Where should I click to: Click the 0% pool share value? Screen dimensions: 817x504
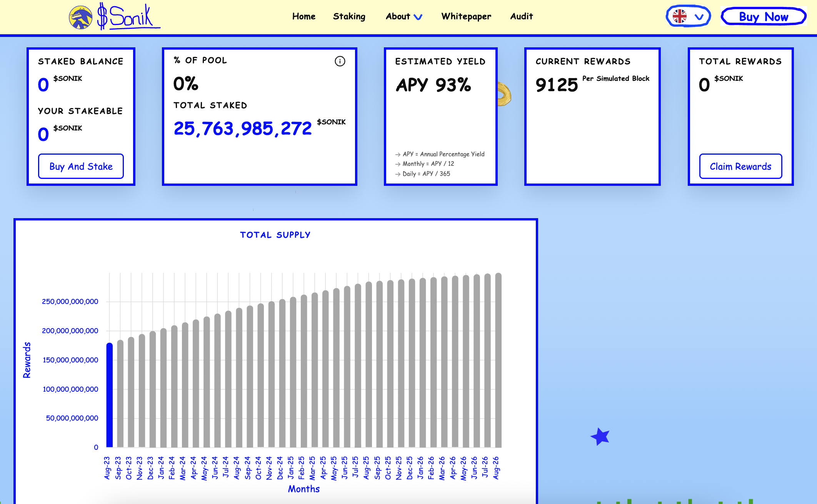pos(186,84)
